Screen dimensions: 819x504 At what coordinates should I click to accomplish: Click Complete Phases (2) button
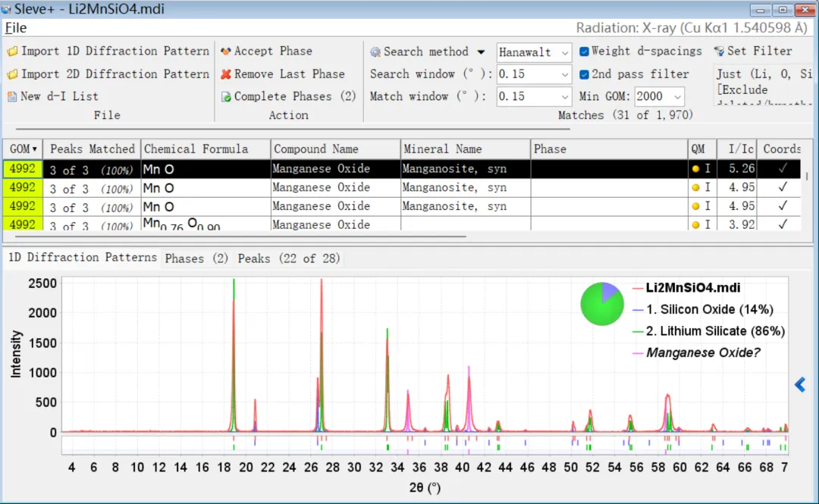pyautogui.click(x=288, y=96)
